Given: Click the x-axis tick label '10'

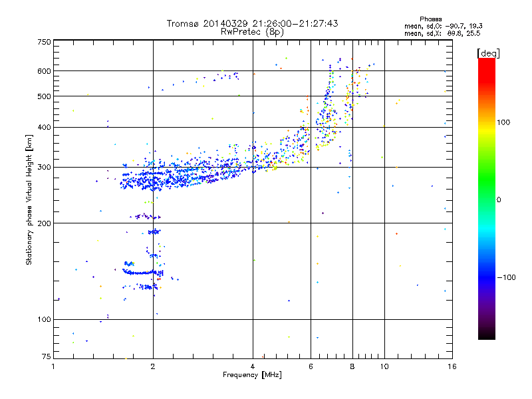Looking at the screenshot, I should [384, 366].
